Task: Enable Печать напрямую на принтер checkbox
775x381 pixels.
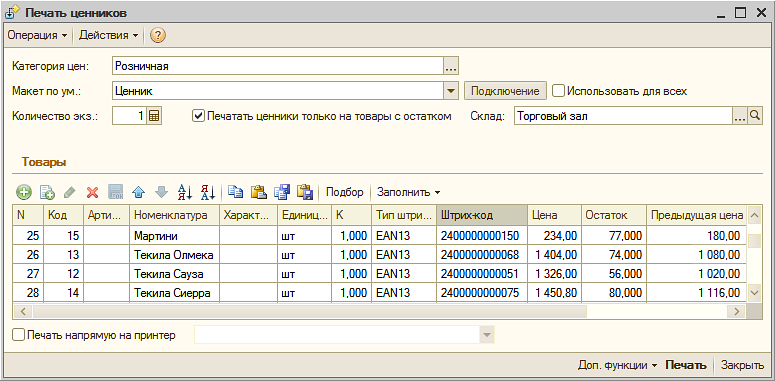Action: [18, 336]
